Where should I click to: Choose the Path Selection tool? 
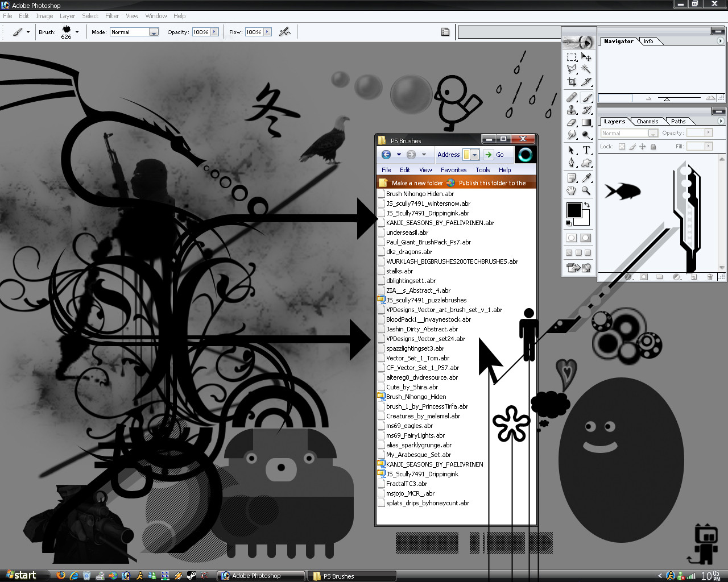(x=572, y=150)
